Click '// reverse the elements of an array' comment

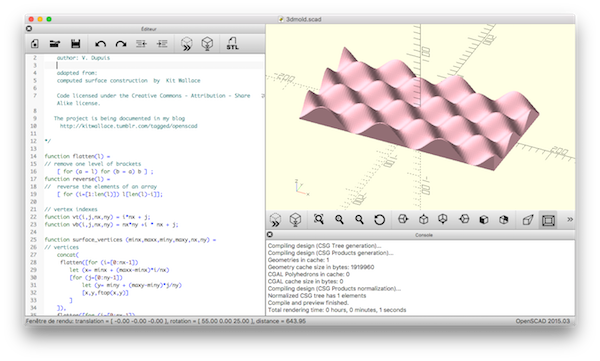tap(101, 187)
